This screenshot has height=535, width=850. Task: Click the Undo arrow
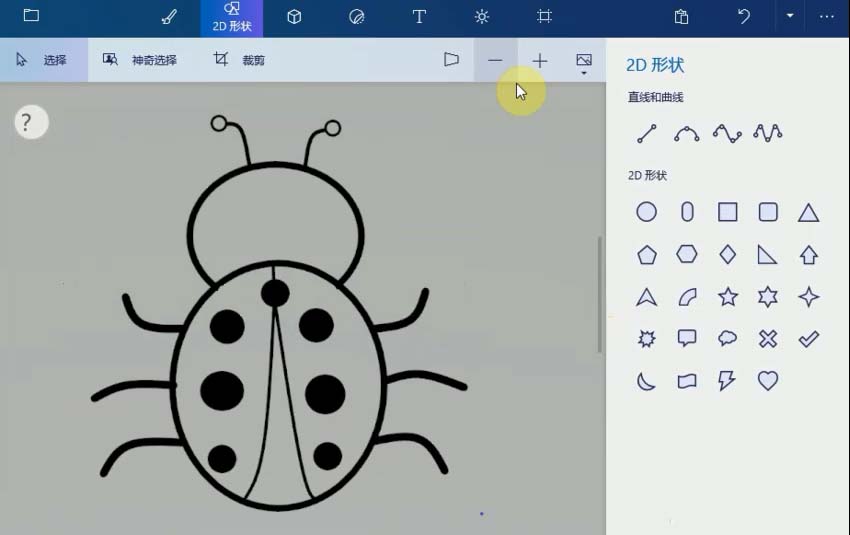point(744,16)
